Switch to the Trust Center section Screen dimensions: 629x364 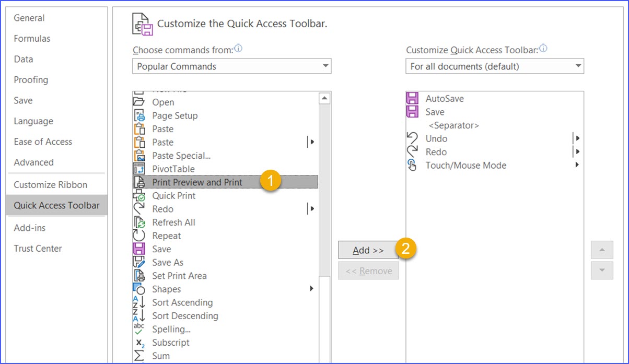pyautogui.click(x=38, y=249)
